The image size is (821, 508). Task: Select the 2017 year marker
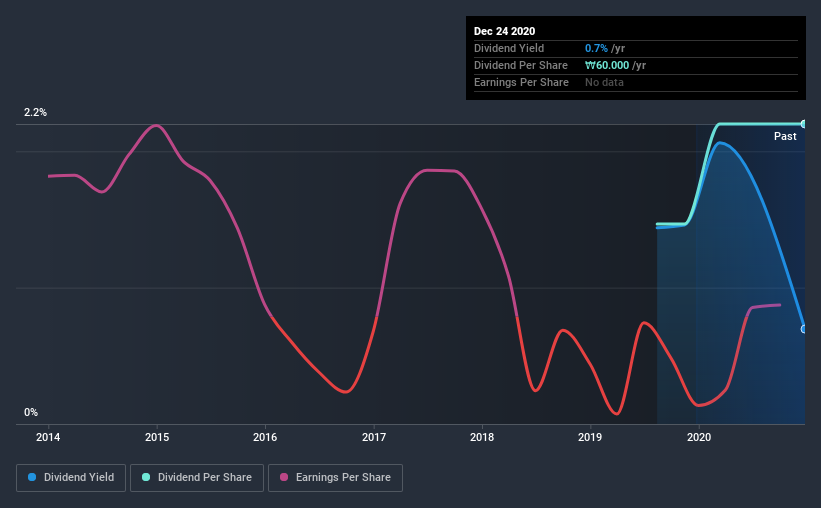click(x=374, y=437)
